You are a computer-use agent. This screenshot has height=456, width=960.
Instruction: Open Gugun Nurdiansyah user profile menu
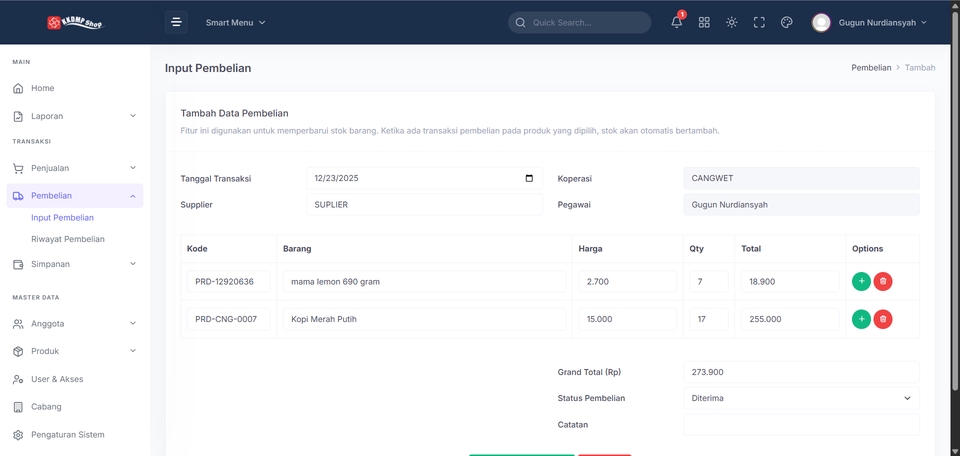pyautogui.click(x=869, y=23)
